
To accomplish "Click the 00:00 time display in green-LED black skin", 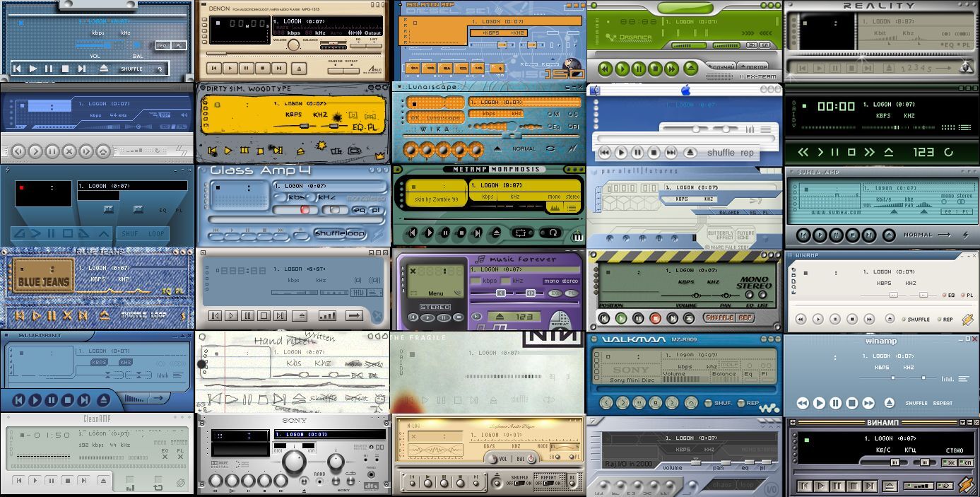I will click(837, 107).
